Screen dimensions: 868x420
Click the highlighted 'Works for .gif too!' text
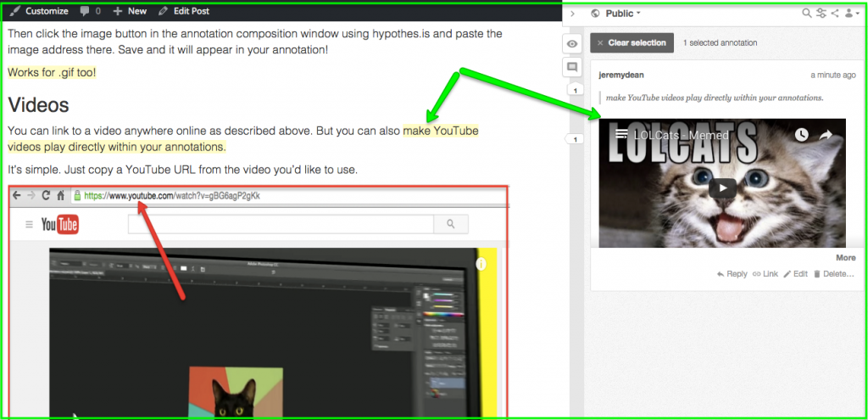coord(52,73)
